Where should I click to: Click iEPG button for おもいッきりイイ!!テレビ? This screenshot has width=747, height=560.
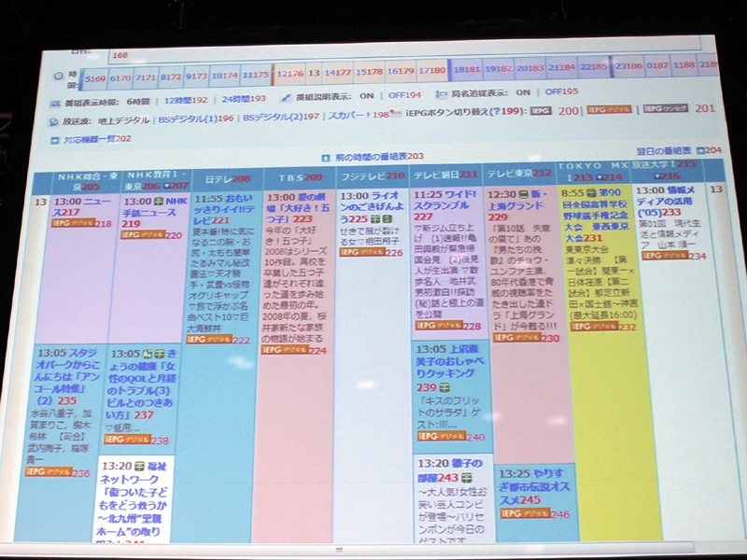tap(208, 339)
